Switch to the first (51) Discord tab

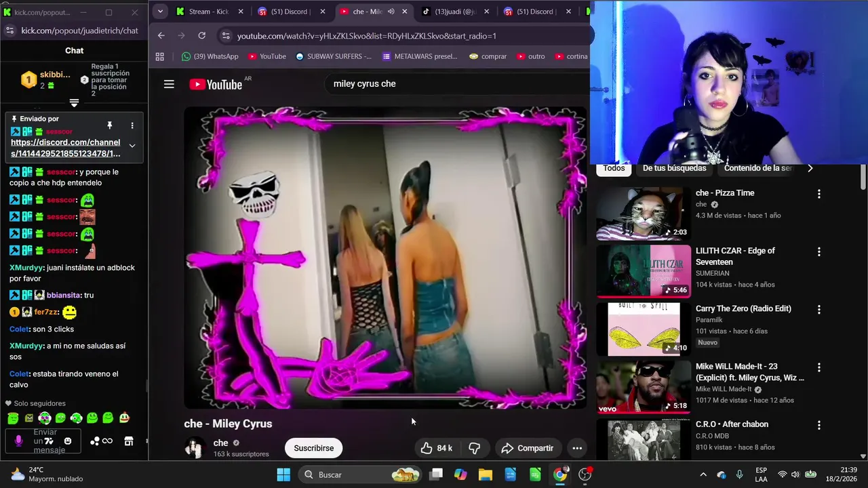pos(292,12)
